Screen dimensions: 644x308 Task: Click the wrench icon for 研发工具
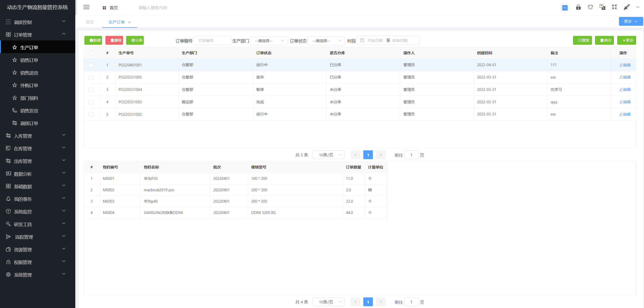[x=8, y=224]
